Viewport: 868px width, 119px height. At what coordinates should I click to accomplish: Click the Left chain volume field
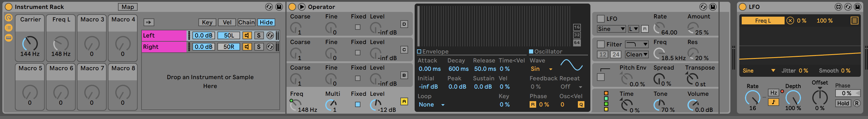pyautogui.click(x=203, y=35)
